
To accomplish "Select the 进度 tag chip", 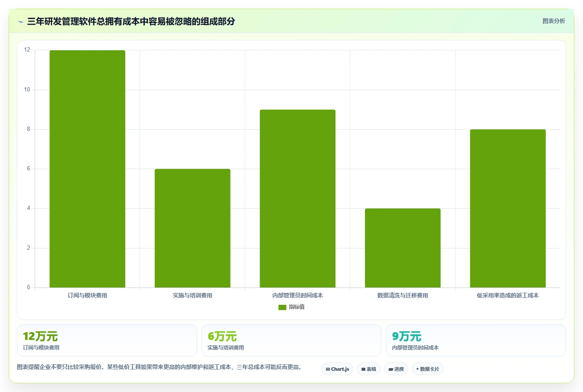I will coord(396,369).
